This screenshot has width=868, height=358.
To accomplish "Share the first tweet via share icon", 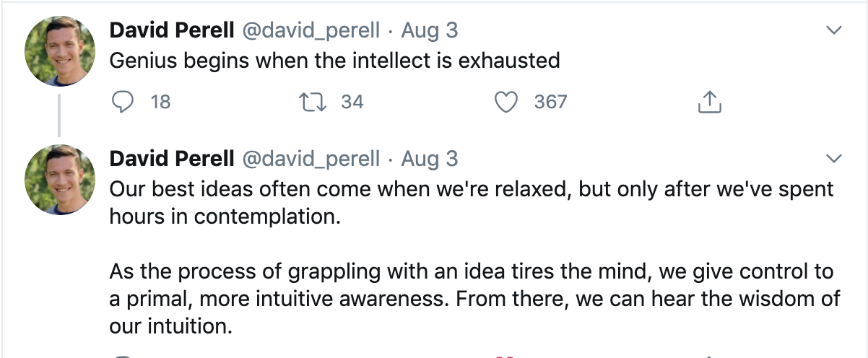I will [710, 102].
